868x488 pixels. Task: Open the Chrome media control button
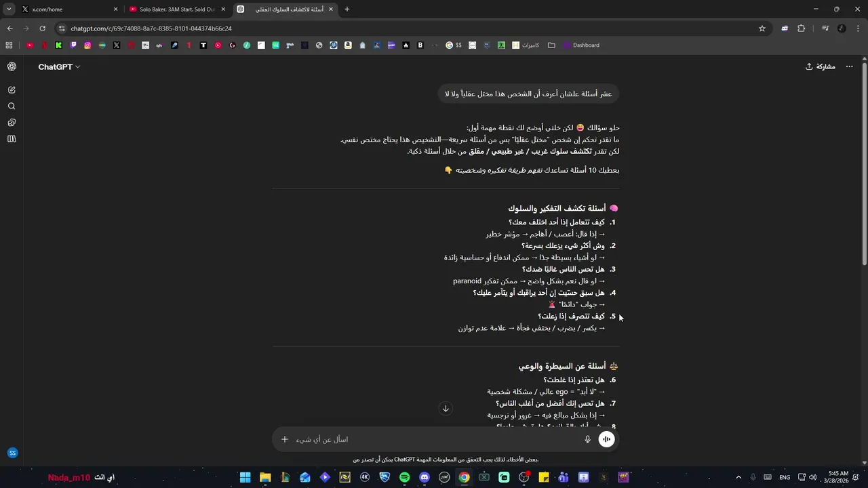coord(825,28)
